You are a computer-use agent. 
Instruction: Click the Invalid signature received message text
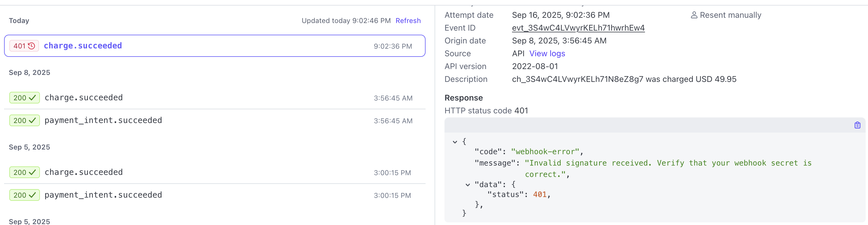click(x=668, y=169)
